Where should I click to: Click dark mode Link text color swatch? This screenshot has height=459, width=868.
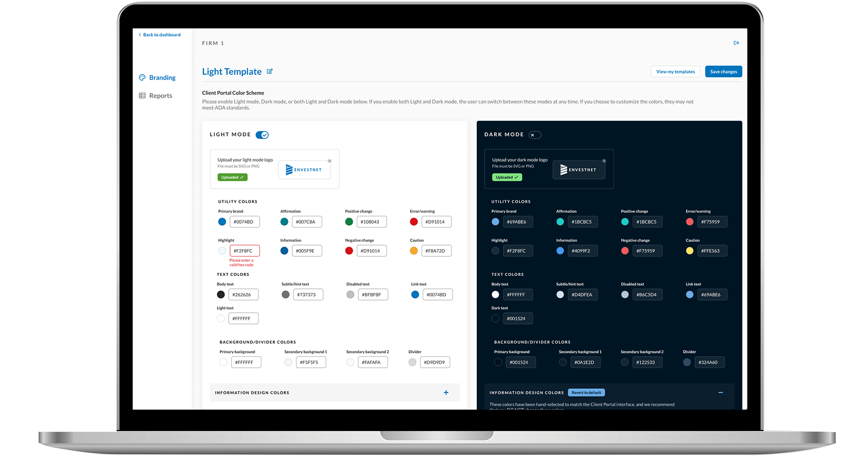tap(690, 294)
